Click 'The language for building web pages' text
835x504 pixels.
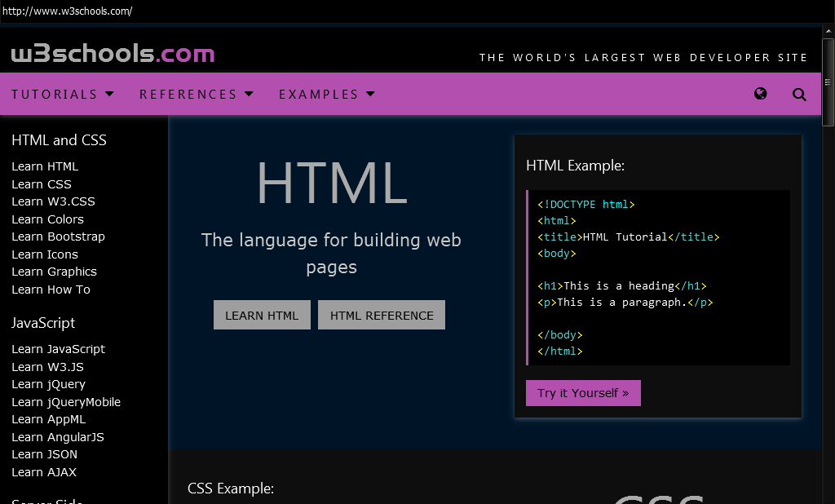[331, 254]
